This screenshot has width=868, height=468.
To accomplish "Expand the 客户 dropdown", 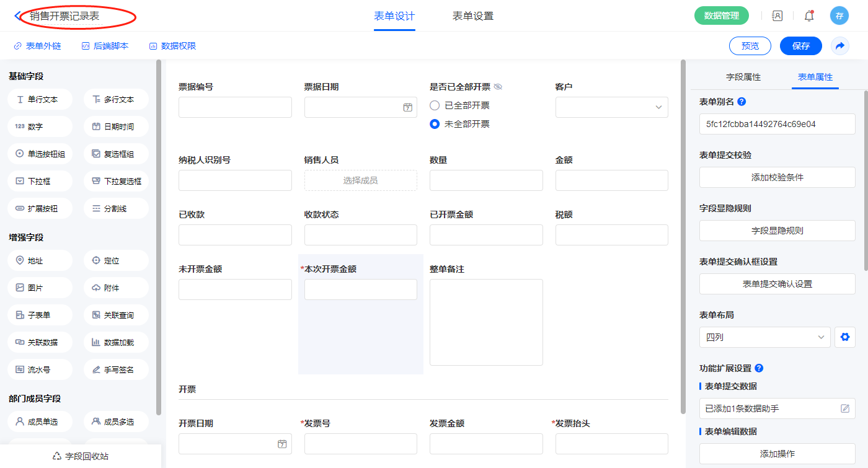I will [611, 107].
